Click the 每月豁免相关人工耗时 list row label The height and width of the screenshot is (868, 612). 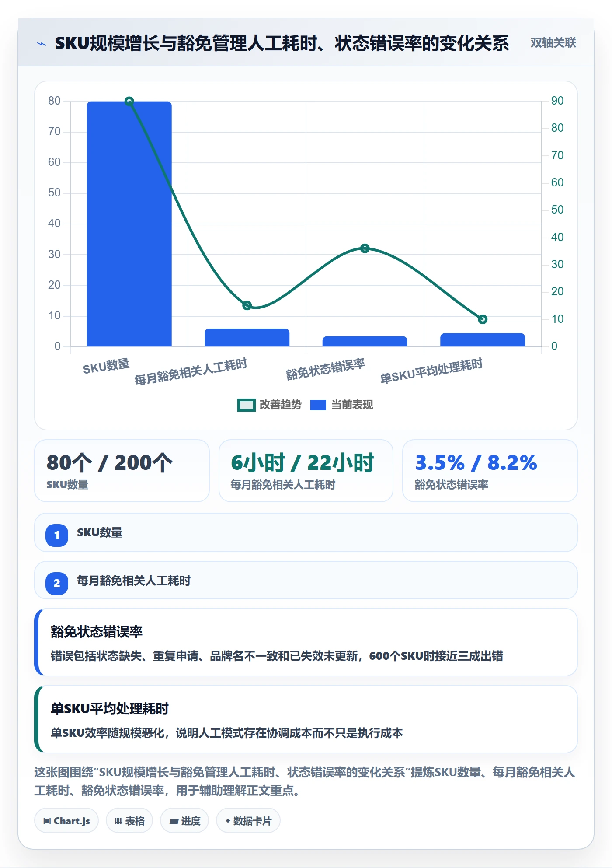[x=134, y=581]
